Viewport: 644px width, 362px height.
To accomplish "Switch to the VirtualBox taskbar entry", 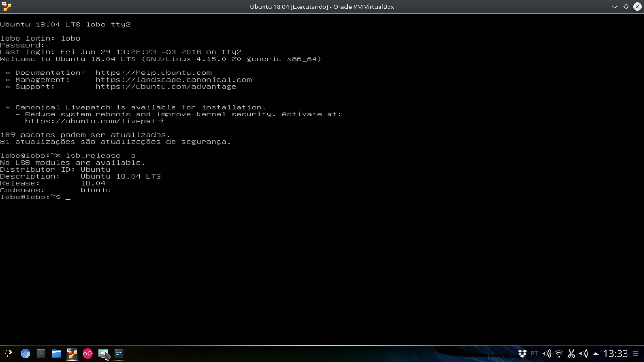I will [72, 353].
